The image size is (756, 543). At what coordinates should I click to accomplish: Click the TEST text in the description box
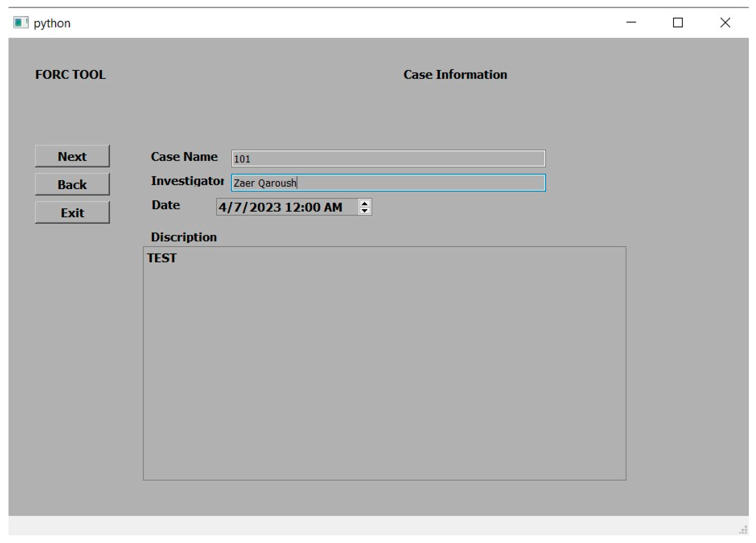(x=162, y=258)
